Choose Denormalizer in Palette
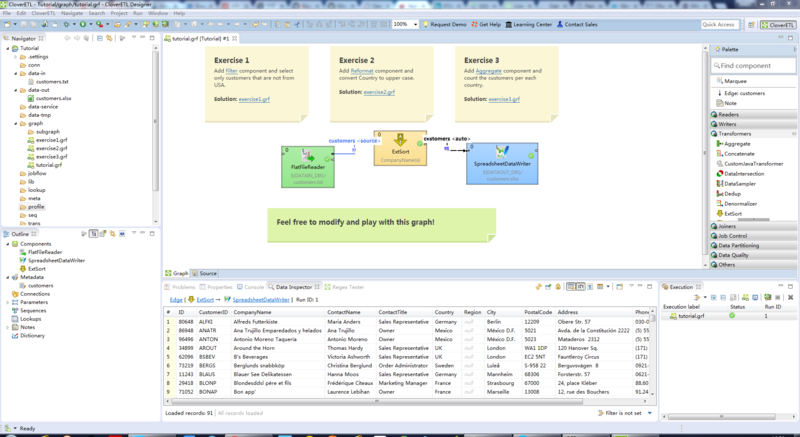Viewport: 800px width, 437px height. (737, 203)
